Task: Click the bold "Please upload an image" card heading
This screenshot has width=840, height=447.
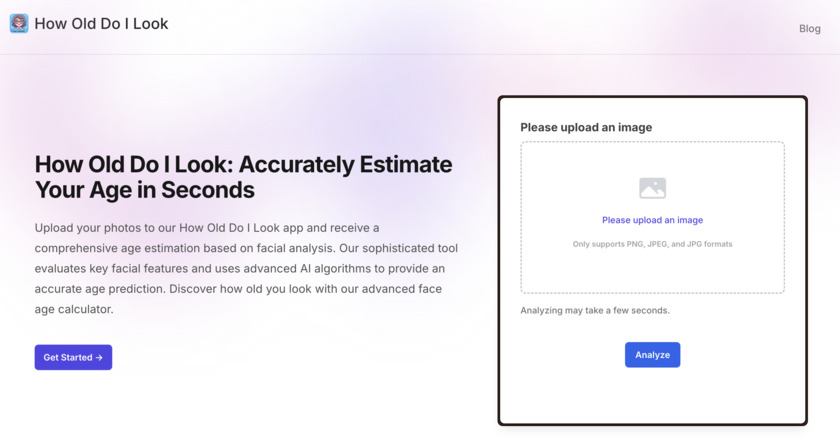Action: (586, 128)
